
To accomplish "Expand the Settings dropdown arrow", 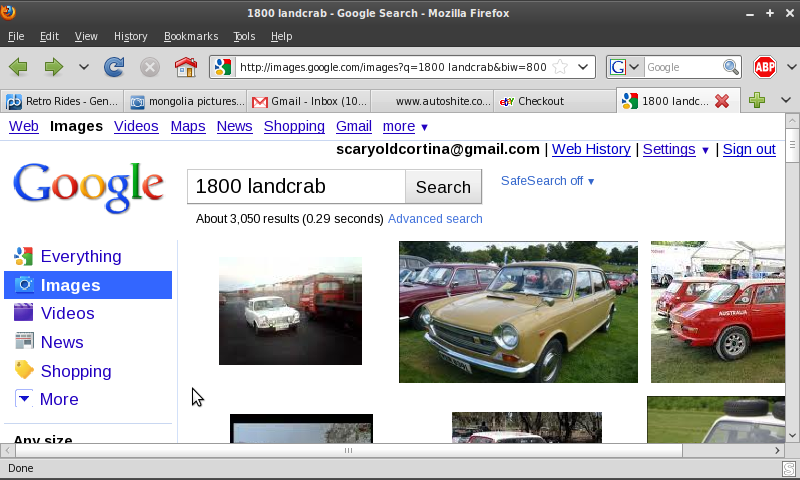I will coord(705,150).
